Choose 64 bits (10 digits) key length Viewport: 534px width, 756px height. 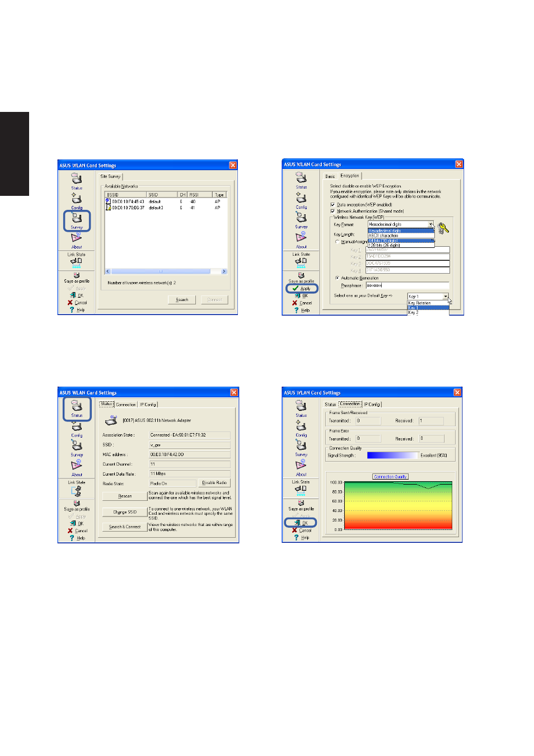pyautogui.click(x=401, y=241)
